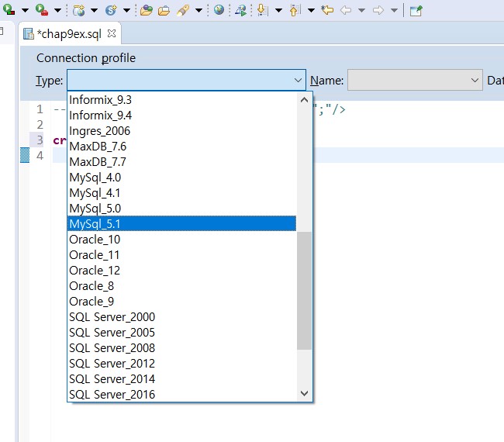Close the chap9ex.sql tab
Image resolution: width=504 pixels, height=442 pixels.
tap(112, 33)
